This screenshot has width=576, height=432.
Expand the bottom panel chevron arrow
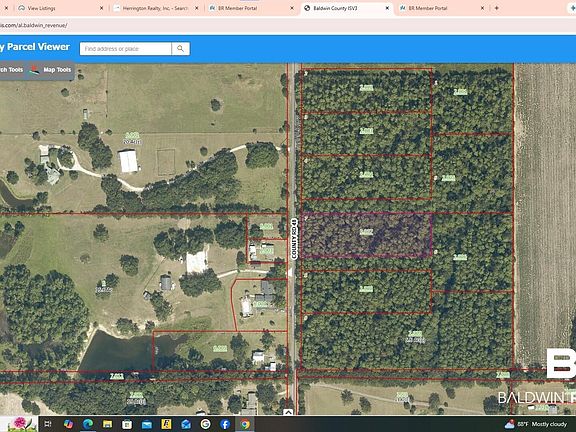(x=288, y=412)
